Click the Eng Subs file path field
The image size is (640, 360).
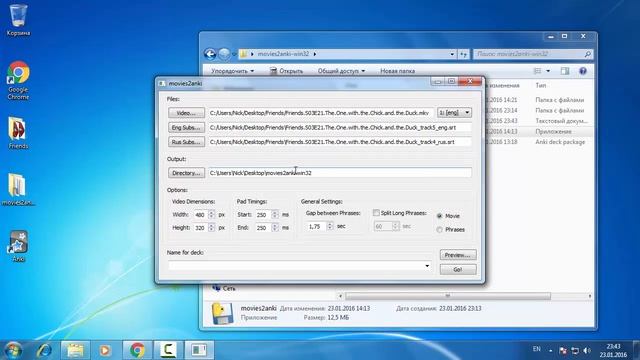[340, 128]
